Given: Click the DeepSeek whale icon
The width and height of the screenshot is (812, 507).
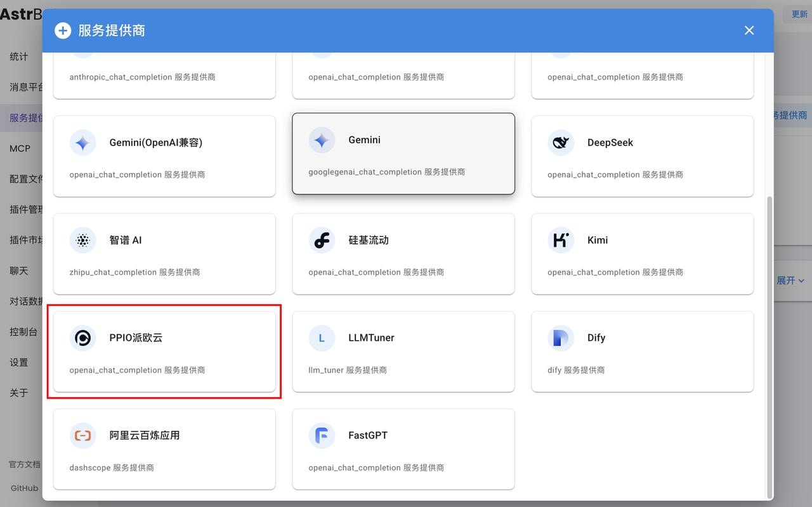Looking at the screenshot, I should click(561, 143).
